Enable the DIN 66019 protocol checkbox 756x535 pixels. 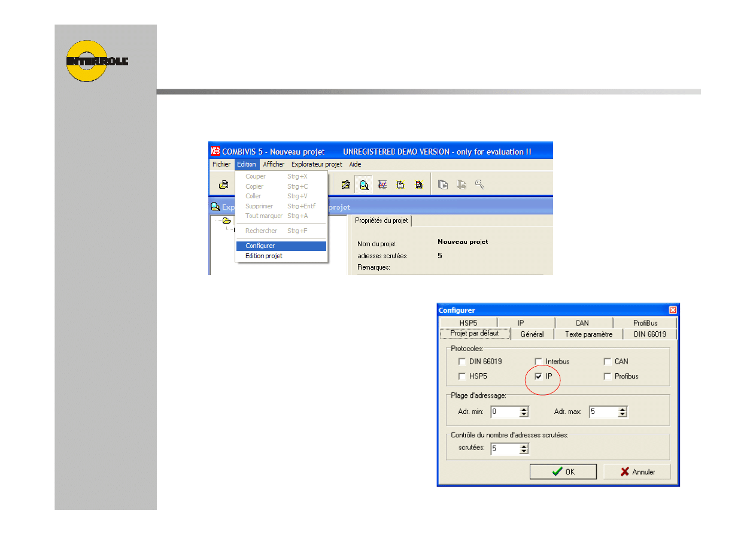[462, 361]
